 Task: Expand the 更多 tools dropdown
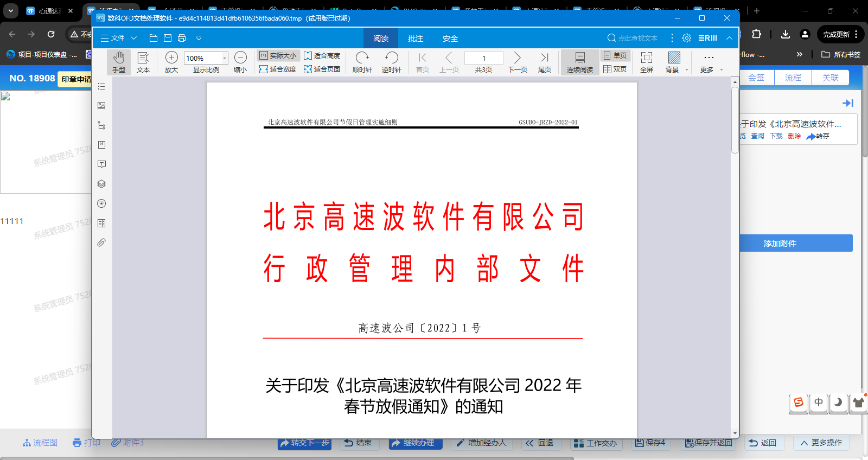pos(722,69)
